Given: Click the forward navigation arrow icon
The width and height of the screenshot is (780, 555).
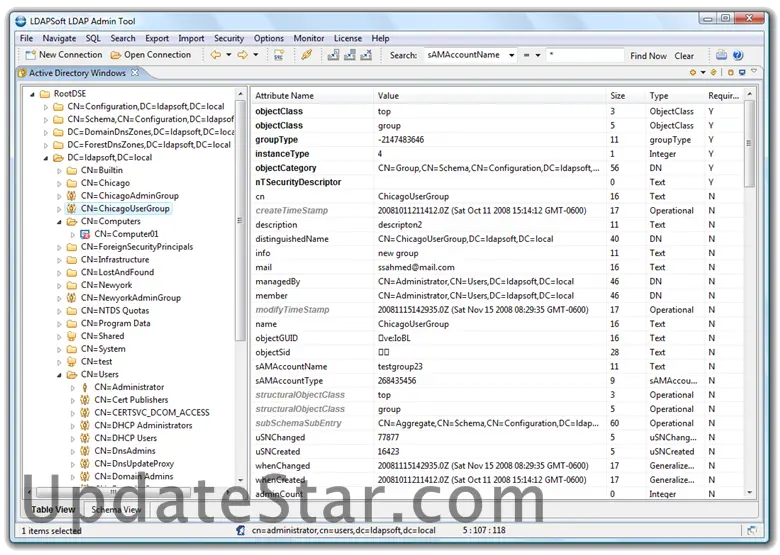Looking at the screenshot, I should pos(242,55).
